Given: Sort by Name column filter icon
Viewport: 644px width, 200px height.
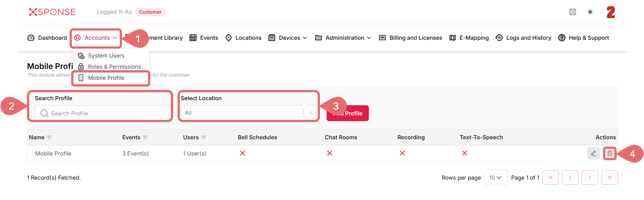Looking at the screenshot, I should tap(49, 137).
